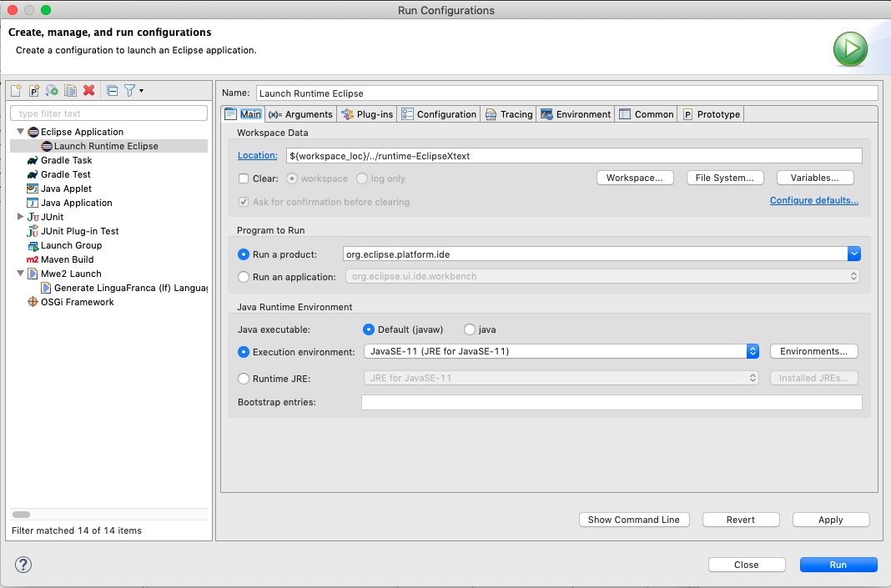Enable the Clear workspace checkbox
The image size is (891, 588).
coord(244,178)
